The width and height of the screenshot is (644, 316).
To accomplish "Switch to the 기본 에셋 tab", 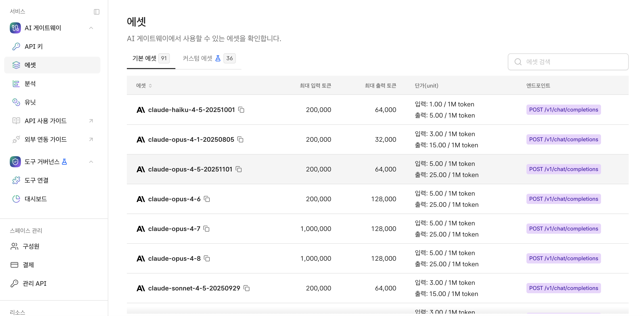I will coord(151,59).
